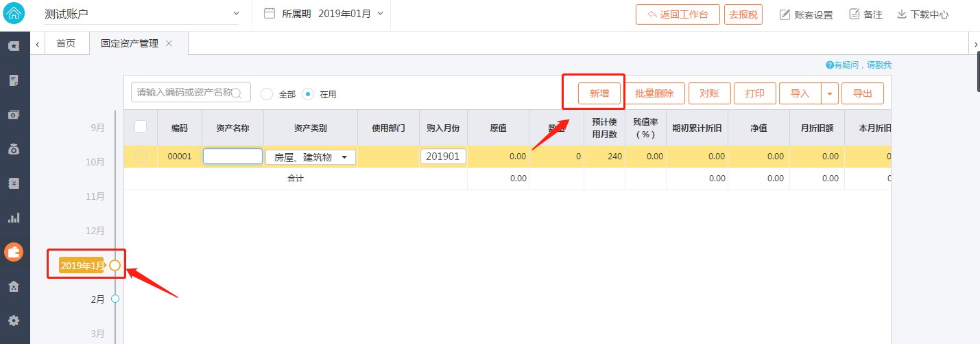980x344 pixels.
Task: Click the 打印 button
Action: [755, 93]
